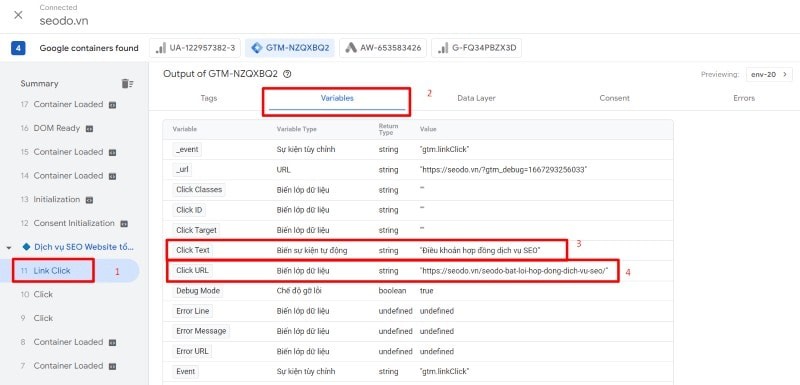
Task: Click the seodo-bat-loi-hop-dong-dich-vu-seo URL value
Action: tap(514, 271)
